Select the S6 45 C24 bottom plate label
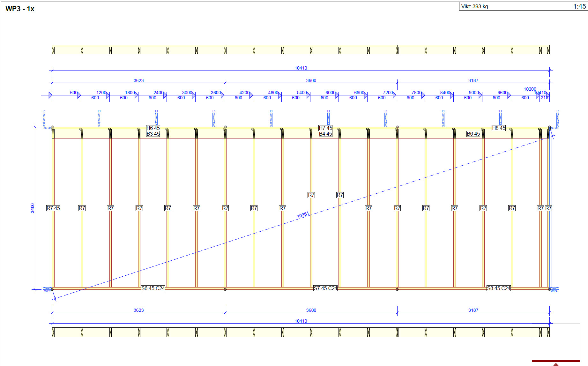Viewport: 588px width, 366px height. click(x=153, y=288)
